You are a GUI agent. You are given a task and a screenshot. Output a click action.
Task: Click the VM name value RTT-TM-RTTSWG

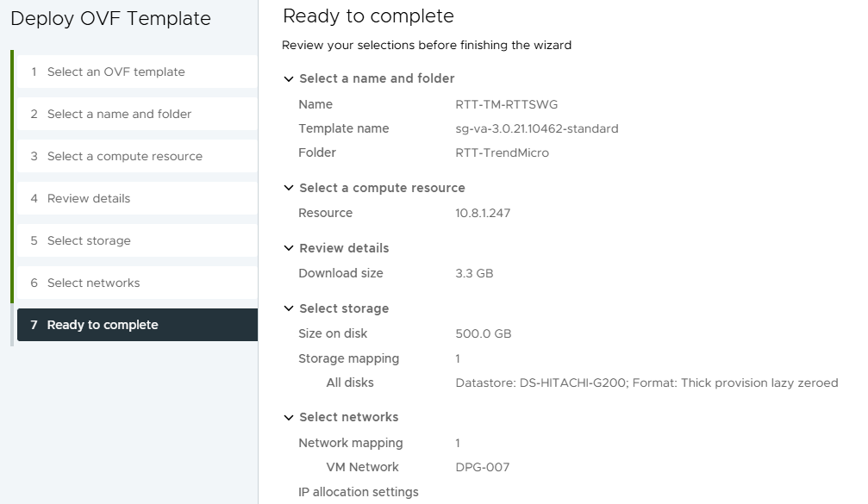506,104
